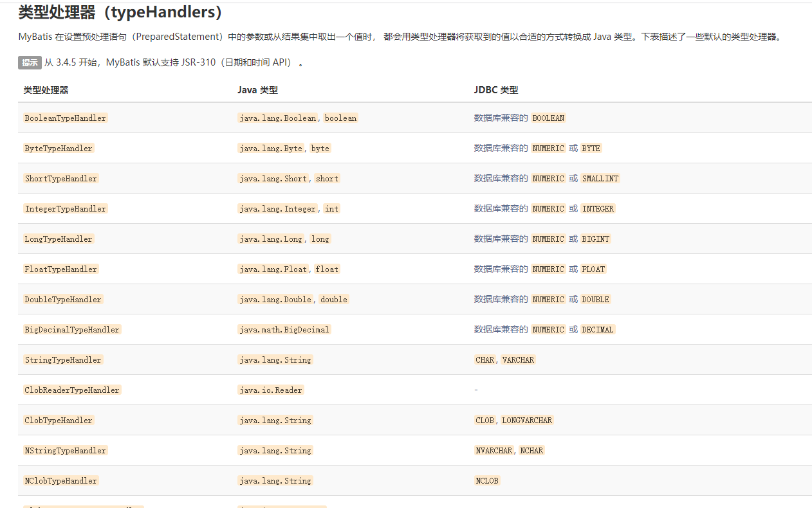Click the NCLOB JDBC type tag
This screenshot has width=812, height=508.
488,480
